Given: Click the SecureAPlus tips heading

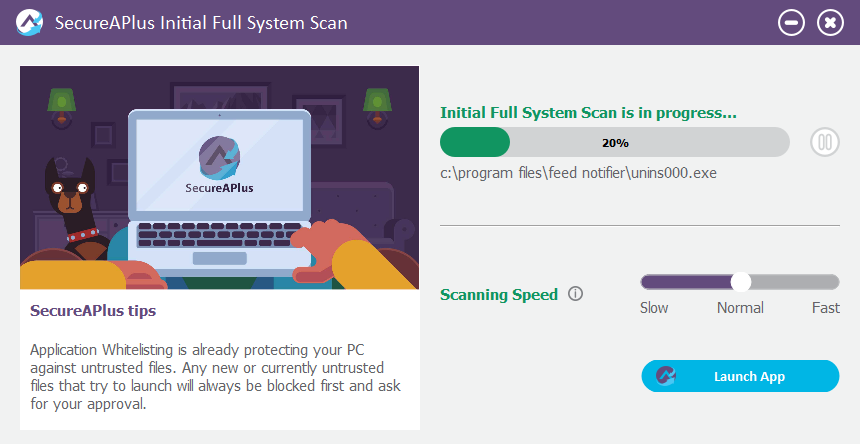Looking at the screenshot, I should [x=93, y=311].
